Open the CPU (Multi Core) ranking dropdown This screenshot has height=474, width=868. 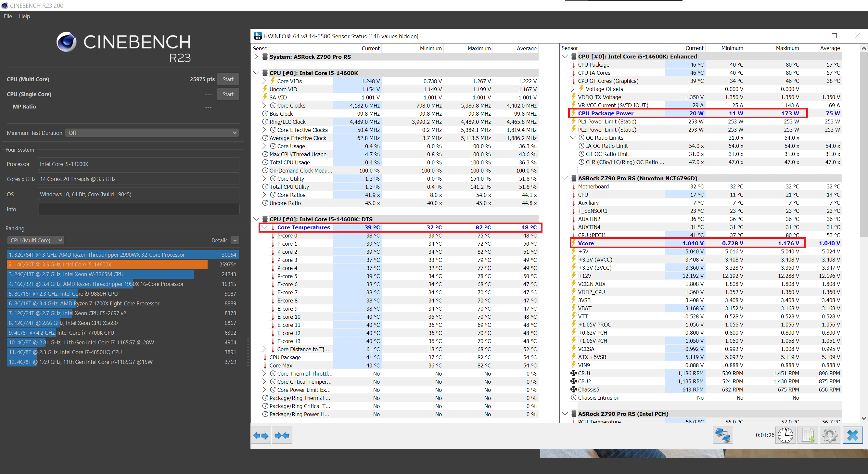[x=35, y=240]
